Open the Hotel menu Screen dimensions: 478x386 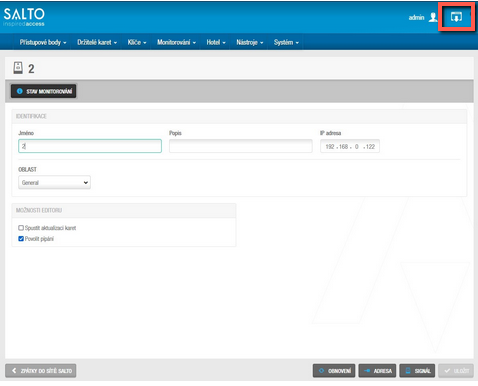(216, 42)
